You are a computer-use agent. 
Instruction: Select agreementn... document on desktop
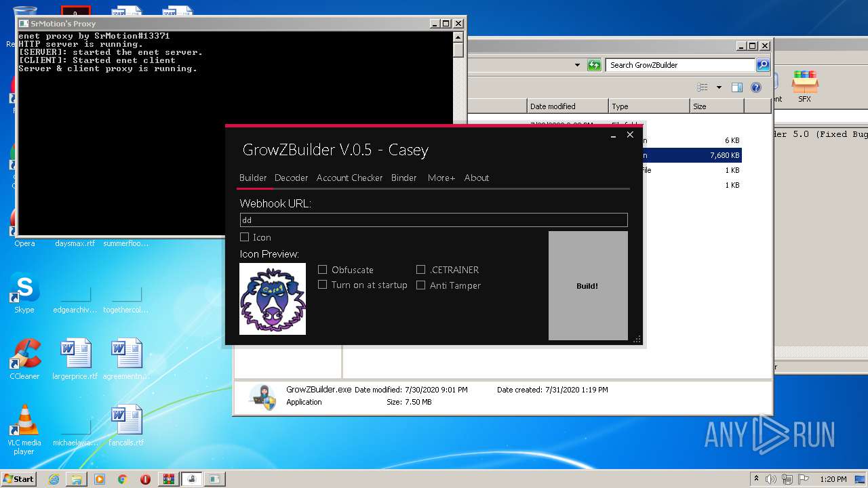(x=127, y=359)
